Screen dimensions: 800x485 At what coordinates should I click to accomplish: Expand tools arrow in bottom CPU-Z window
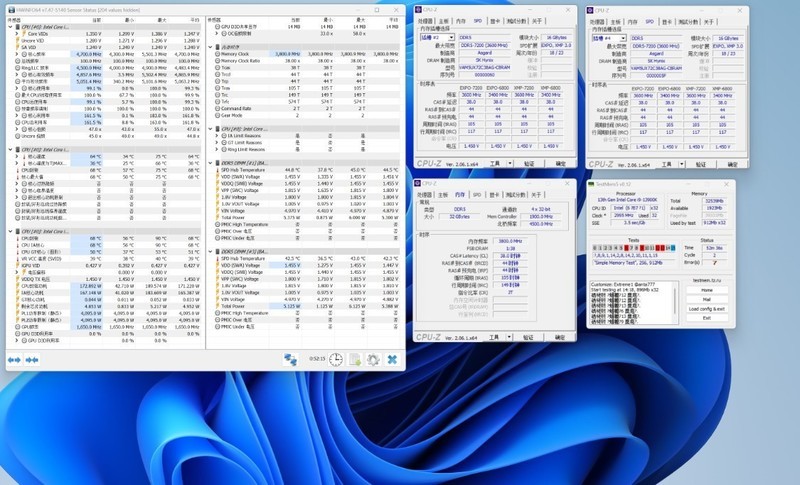click(x=507, y=338)
